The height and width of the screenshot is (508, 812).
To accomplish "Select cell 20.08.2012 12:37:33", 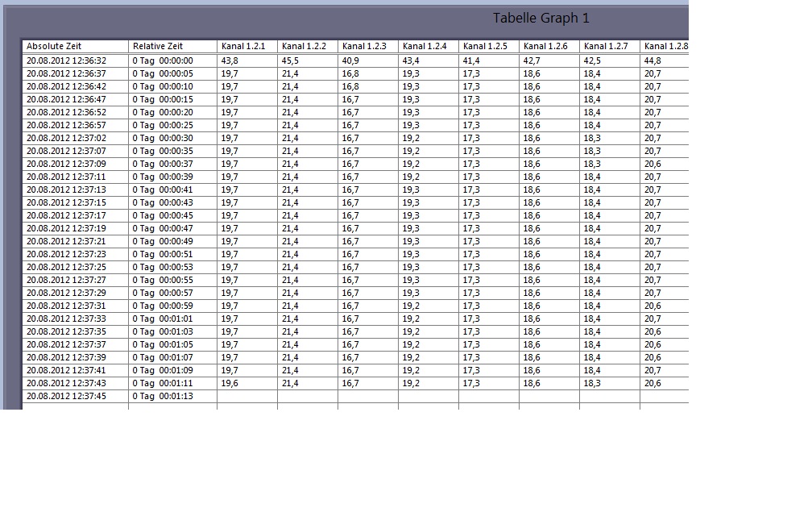I will pos(76,319).
